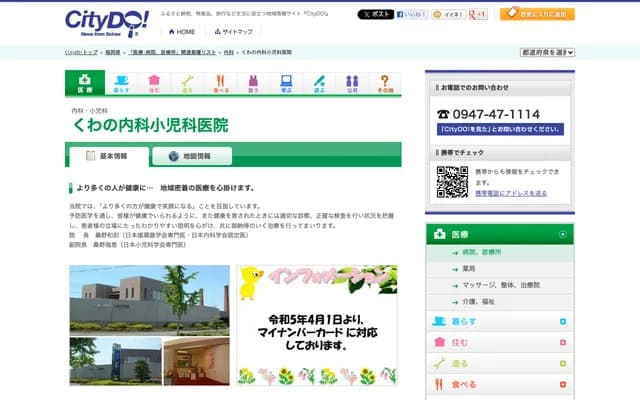Open サイトマップ in top navigation
This screenshot has height=400, width=640.
(x=233, y=32)
